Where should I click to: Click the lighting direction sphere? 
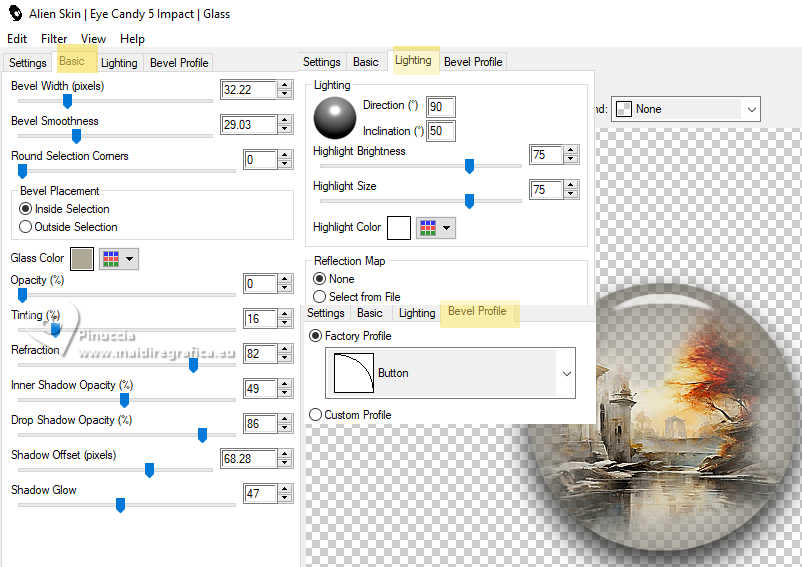tap(335, 118)
